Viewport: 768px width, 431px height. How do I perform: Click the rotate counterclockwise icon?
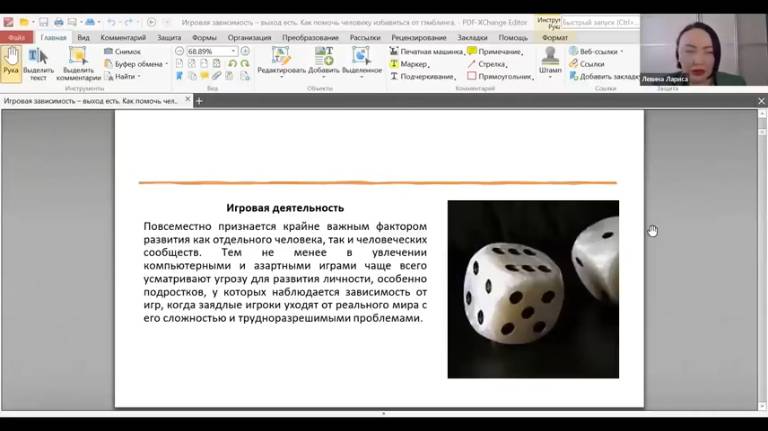point(233,64)
